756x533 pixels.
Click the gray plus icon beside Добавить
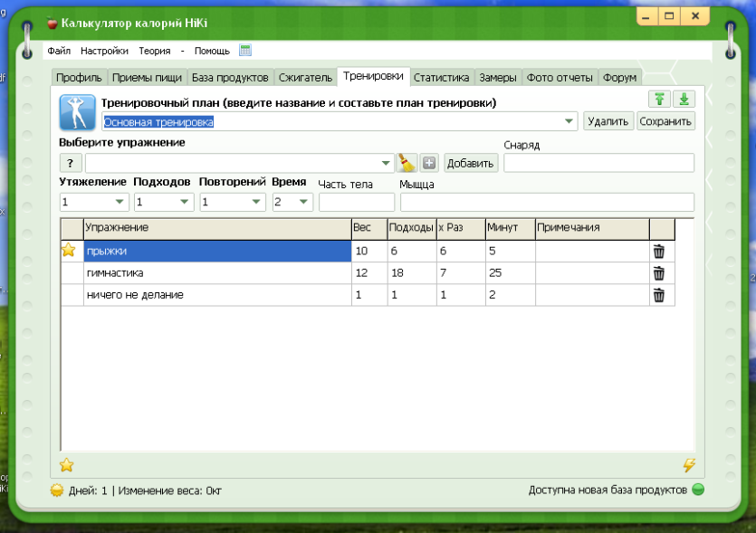(x=428, y=163)
